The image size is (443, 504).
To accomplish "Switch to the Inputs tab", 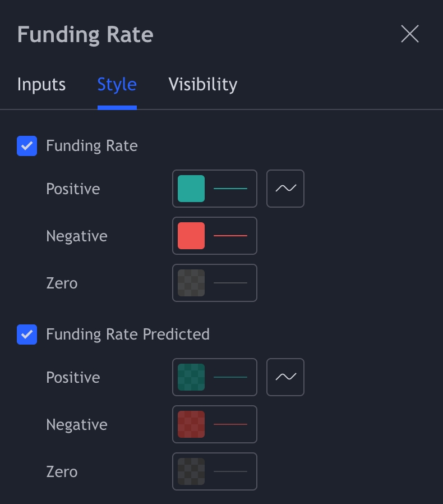I will click(41, 85).
